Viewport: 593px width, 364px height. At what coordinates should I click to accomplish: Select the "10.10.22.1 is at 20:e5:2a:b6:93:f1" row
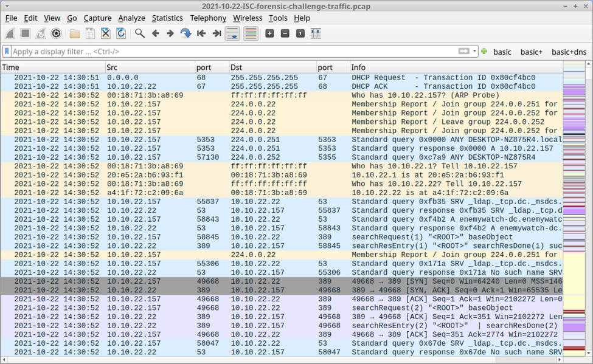tap(282, 175)
